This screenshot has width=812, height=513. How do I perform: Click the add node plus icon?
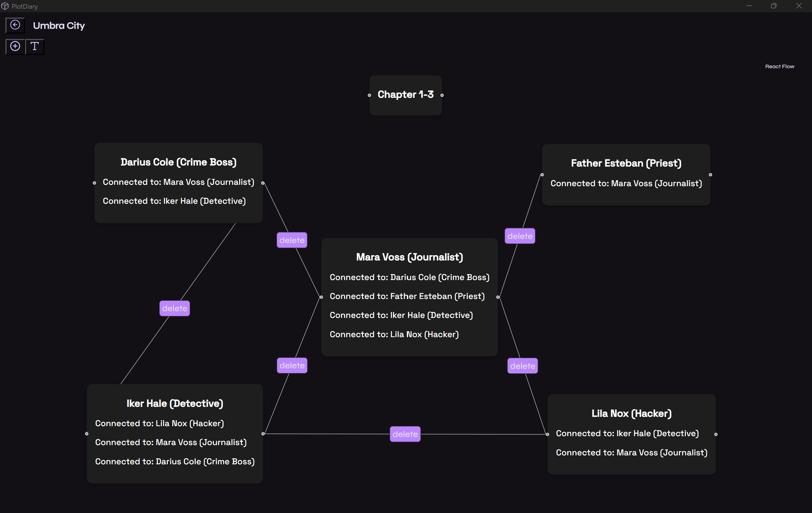(15, 46)
